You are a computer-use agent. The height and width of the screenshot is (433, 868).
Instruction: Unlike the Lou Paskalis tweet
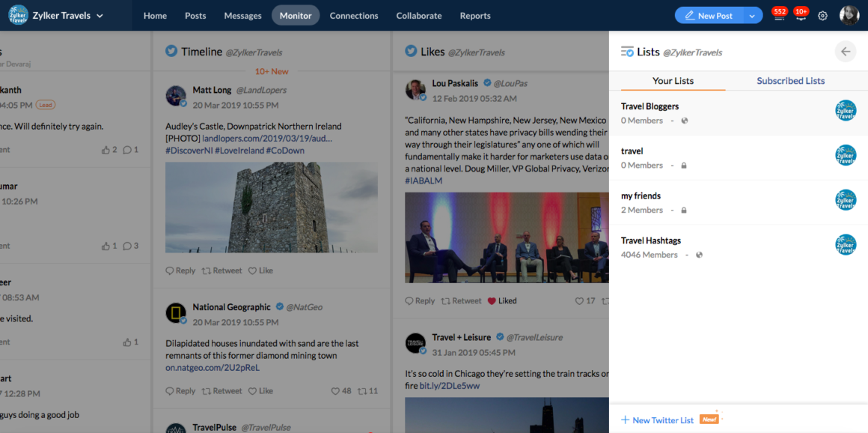[502, 301]
